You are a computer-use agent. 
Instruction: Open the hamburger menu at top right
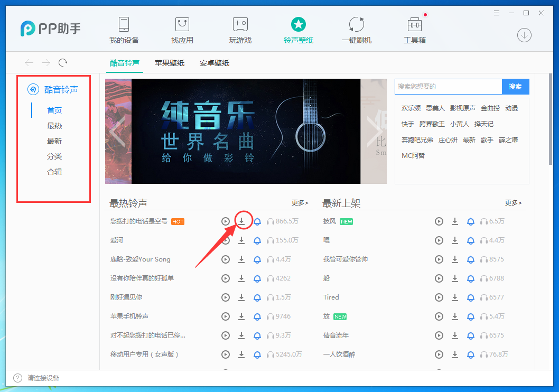tap(496, 13)
